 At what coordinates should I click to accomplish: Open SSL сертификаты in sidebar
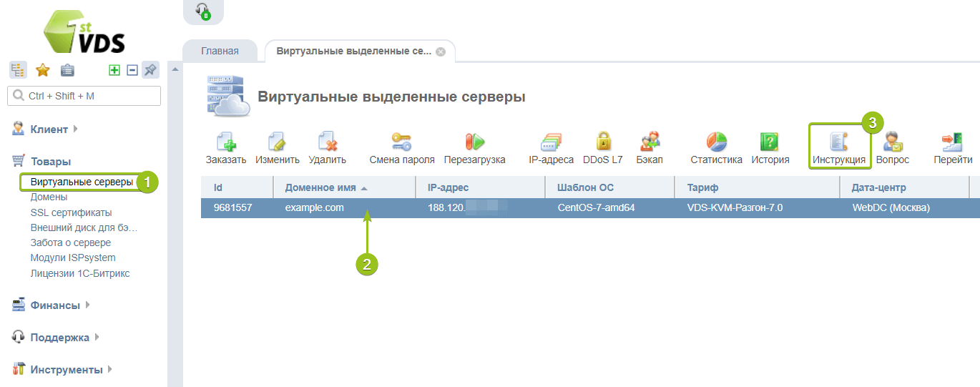(x=71, y=212)
